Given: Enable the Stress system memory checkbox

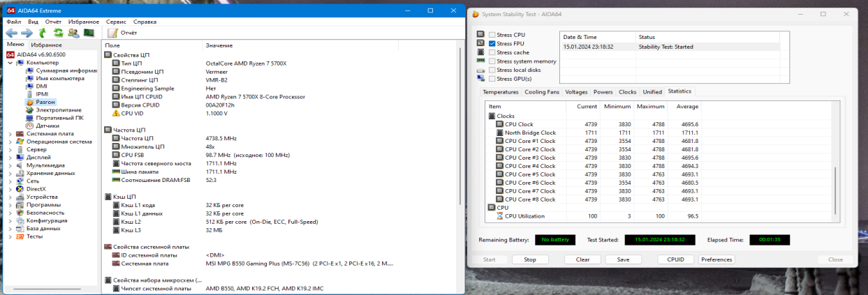Looking at the screenshot, I should (x=492, y=61).
